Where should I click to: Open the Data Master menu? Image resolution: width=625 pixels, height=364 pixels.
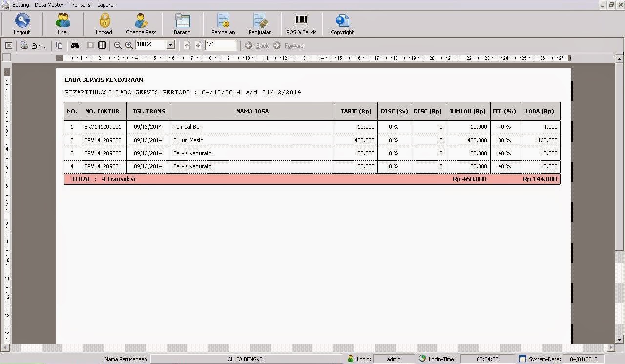pos(49,5)
